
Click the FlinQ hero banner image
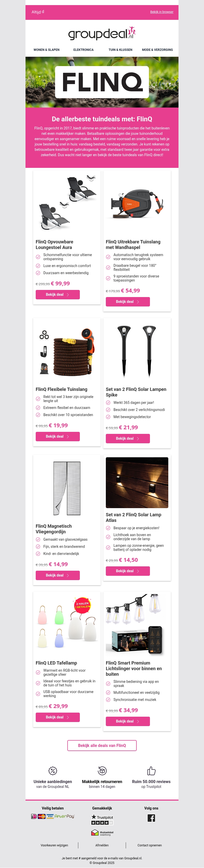[102, 82]
